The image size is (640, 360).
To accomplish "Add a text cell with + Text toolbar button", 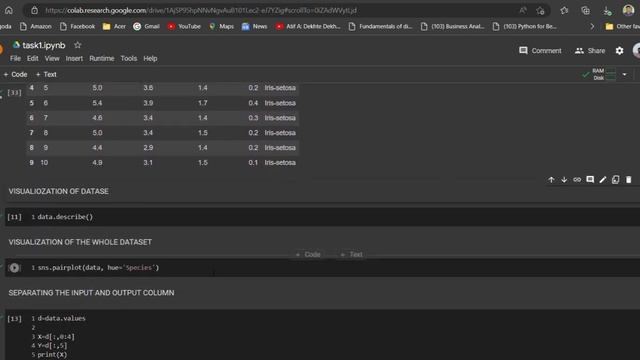I will pyautogui.click(x=46, y=74).
